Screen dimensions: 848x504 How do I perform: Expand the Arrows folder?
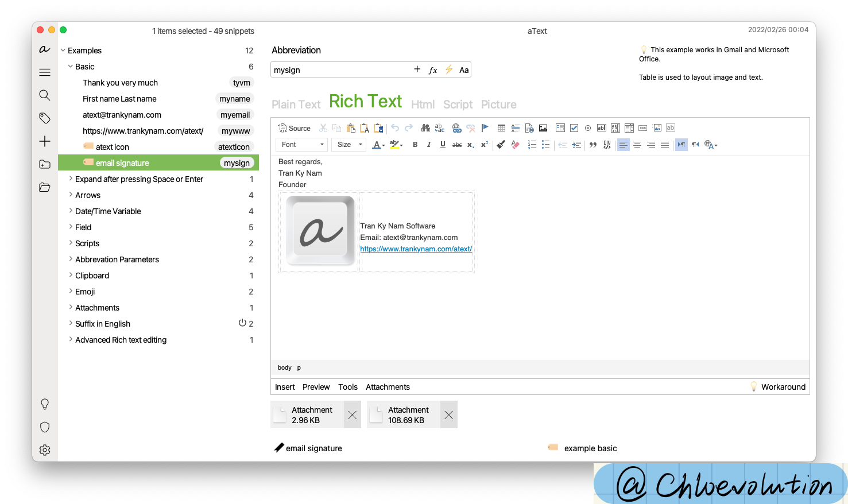(71, 195)
